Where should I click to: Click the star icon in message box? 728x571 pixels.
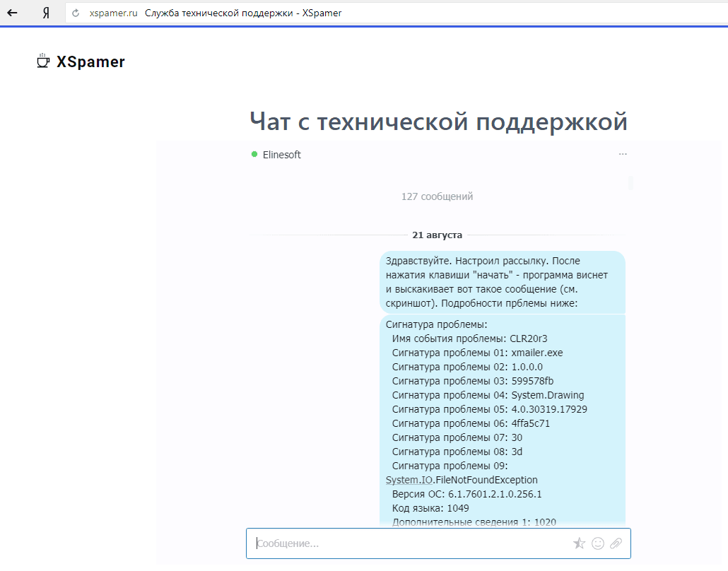coord(579,543)
